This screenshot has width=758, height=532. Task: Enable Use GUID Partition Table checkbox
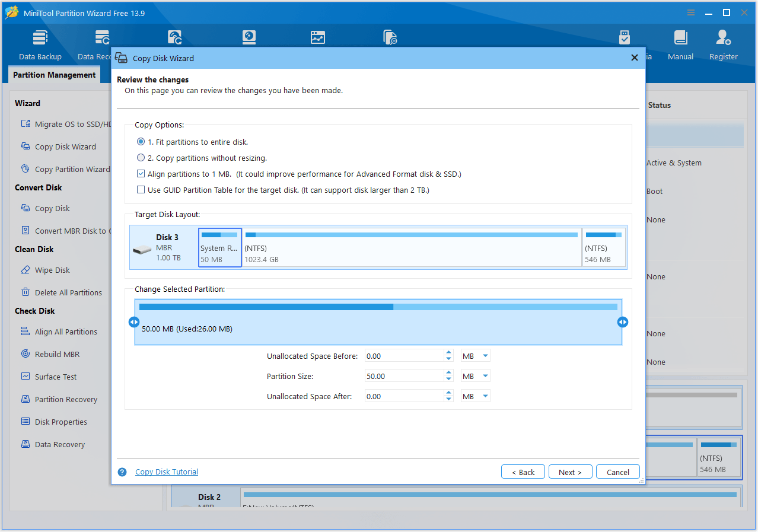[141, 190]
